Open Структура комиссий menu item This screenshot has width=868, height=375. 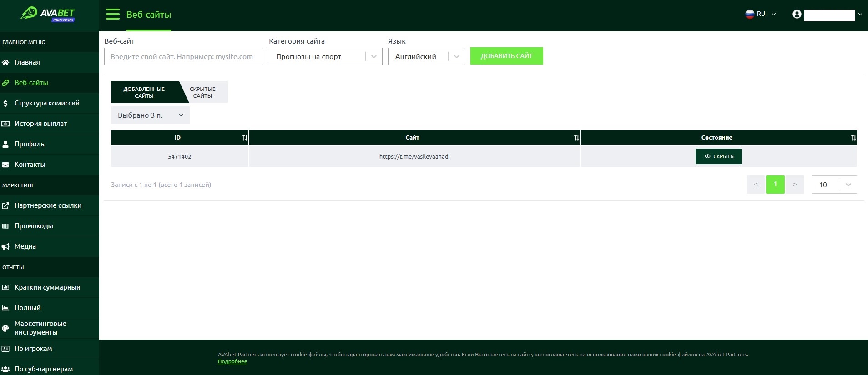tap(46, 103)
